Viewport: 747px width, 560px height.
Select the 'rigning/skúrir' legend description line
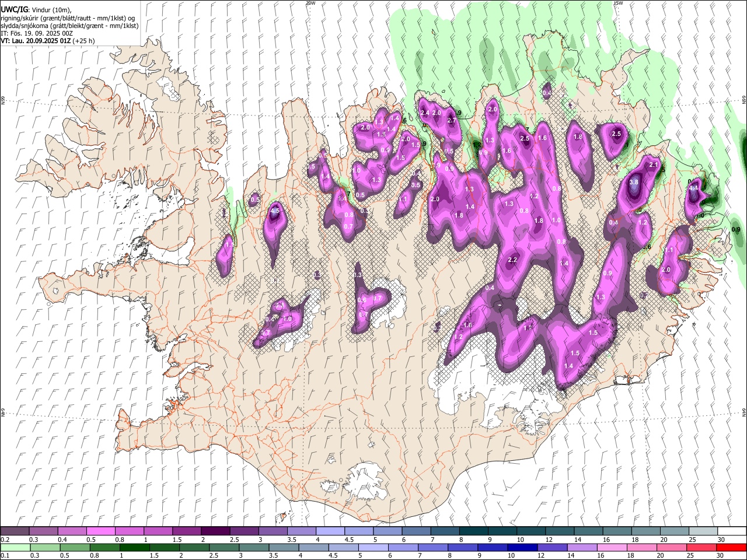point(68,18)
